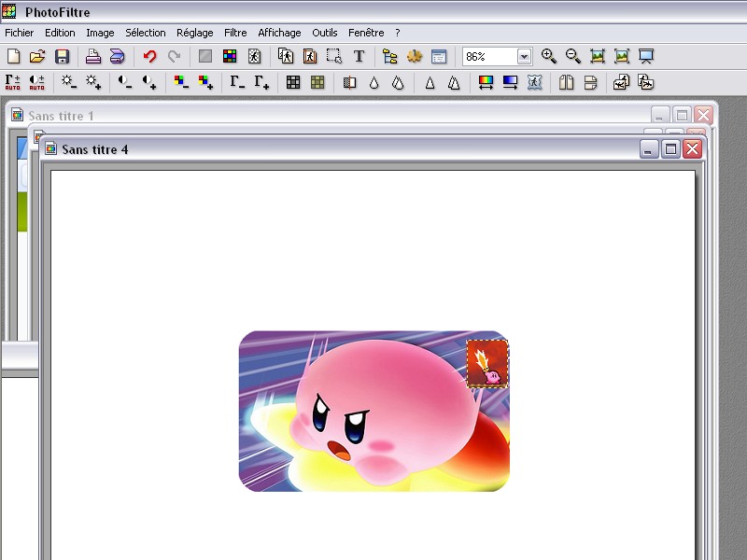This screenshot has width=747, height=560.
Task: Open automation gear icon
Action: tap(415, 56)
